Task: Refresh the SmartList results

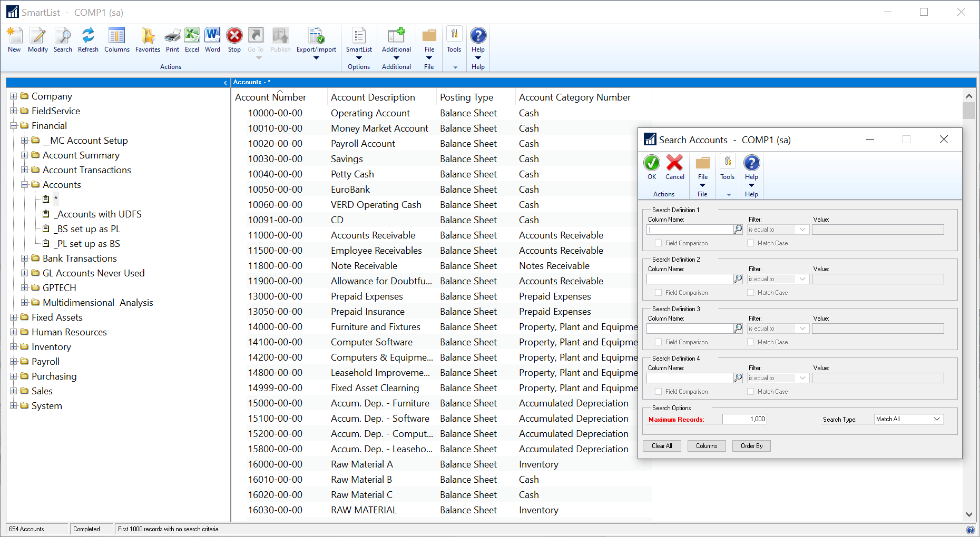Action: [88, 37]
